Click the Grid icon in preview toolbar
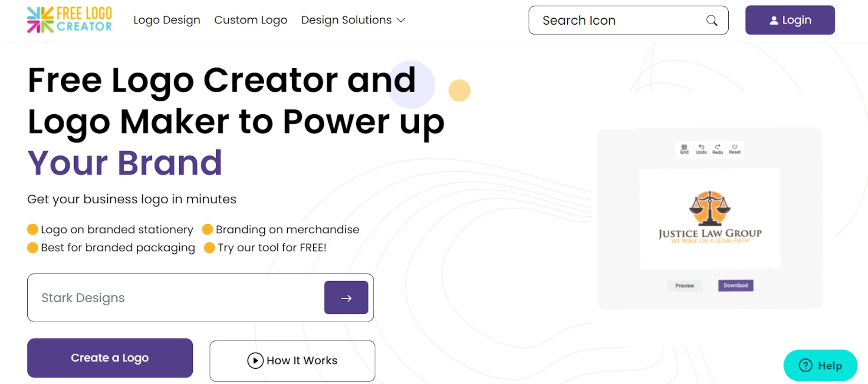Screen dimensions: 868x384 pos(684,149)
